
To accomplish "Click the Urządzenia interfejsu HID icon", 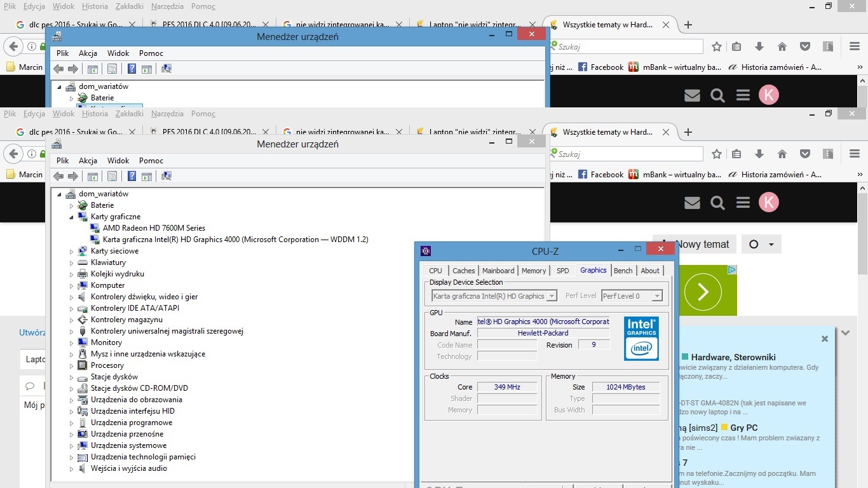I will pos(83,411).
